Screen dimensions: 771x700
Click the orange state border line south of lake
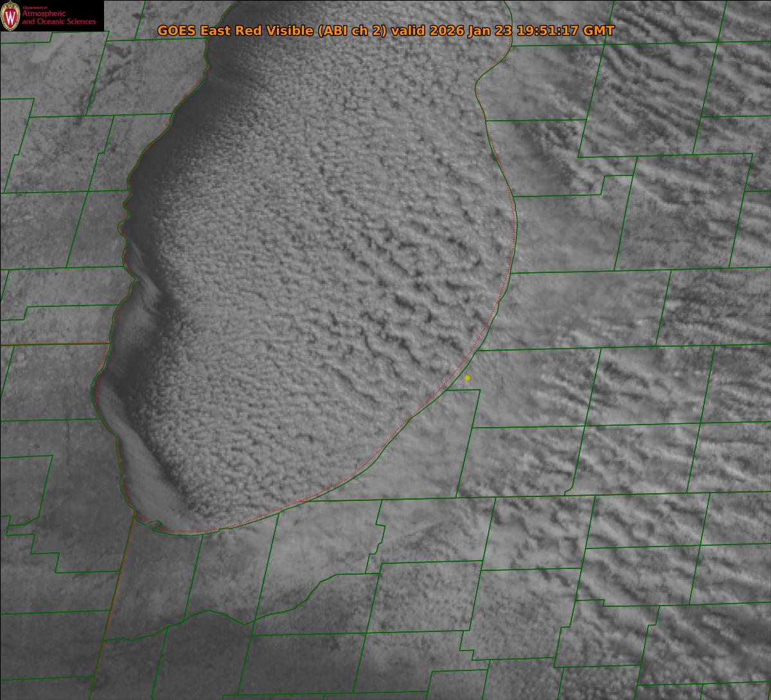pyautogui.click(x=119, y=578)
